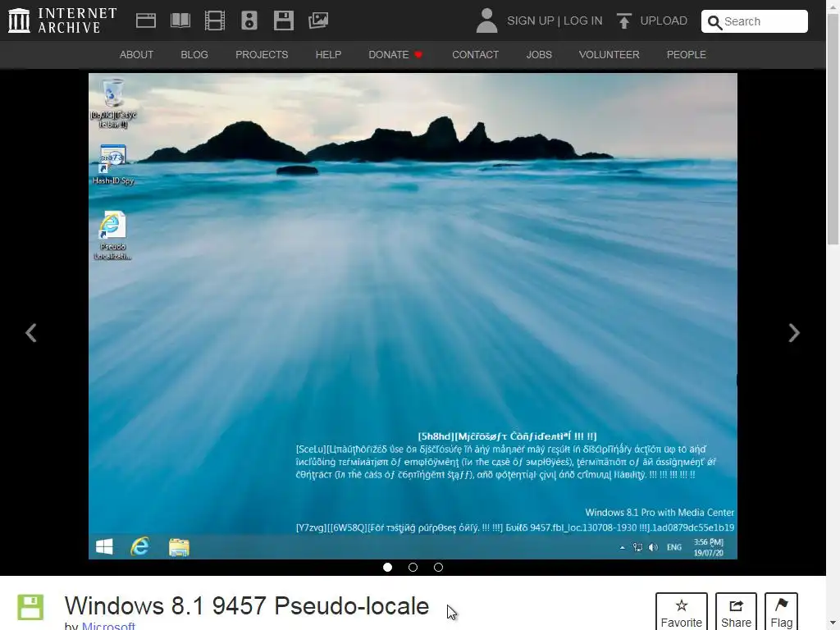Go to previous carousel image
The width and height of the screenshot is (840, 630).
point(31,333)
